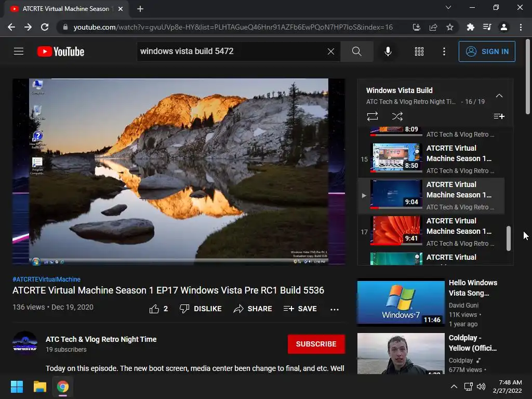The image size is (532, 399).
Task: Open taskbar clock 7:48 AM
Action: point(508,387)
